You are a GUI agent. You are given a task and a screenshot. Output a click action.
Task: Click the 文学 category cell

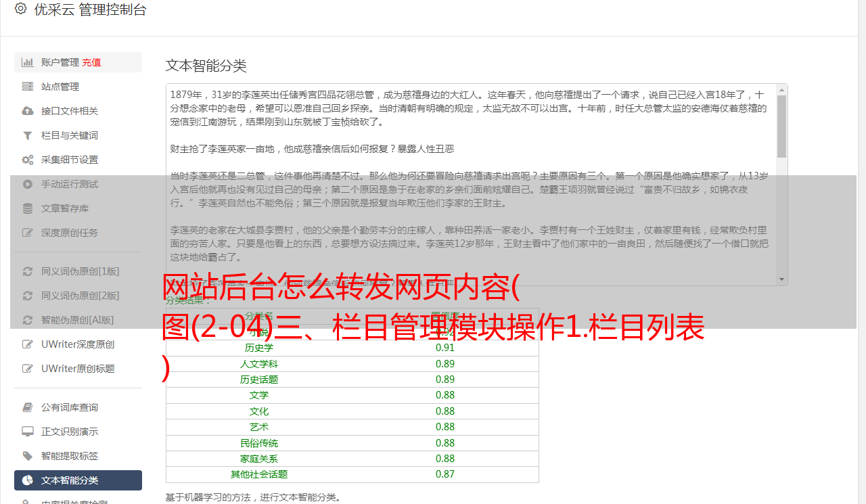coord(259,395)
